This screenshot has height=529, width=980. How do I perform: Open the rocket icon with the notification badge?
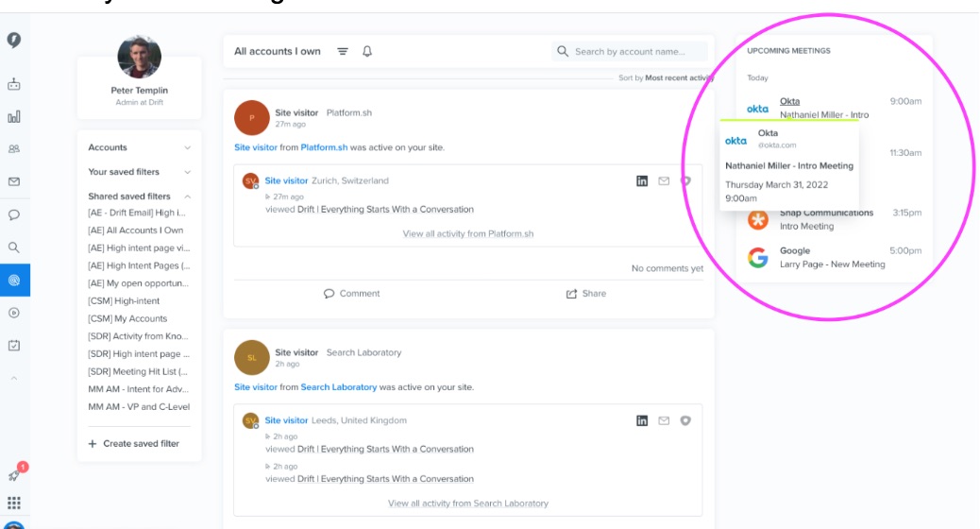15,474
